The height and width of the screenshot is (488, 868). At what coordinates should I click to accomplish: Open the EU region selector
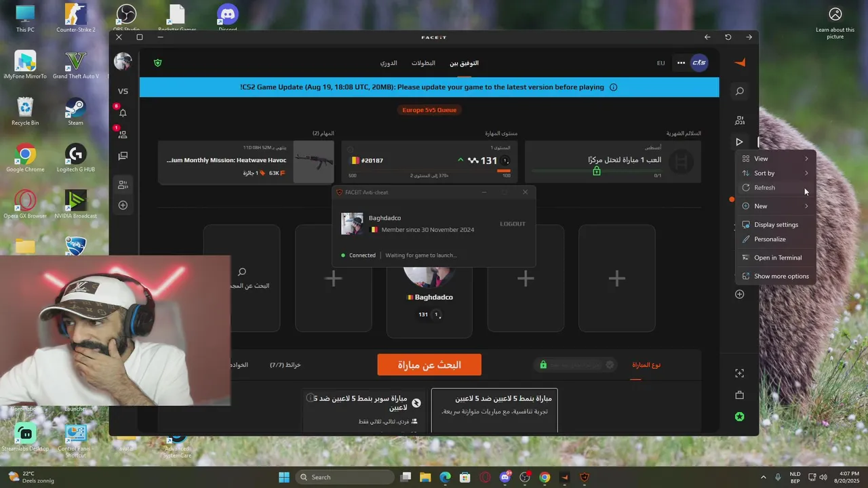660,63
